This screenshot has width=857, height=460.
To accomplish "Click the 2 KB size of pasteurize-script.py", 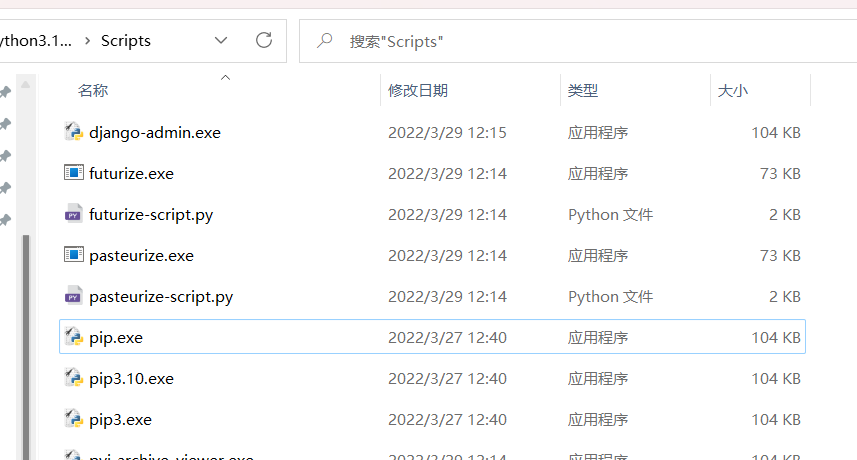I will point(785,297).
